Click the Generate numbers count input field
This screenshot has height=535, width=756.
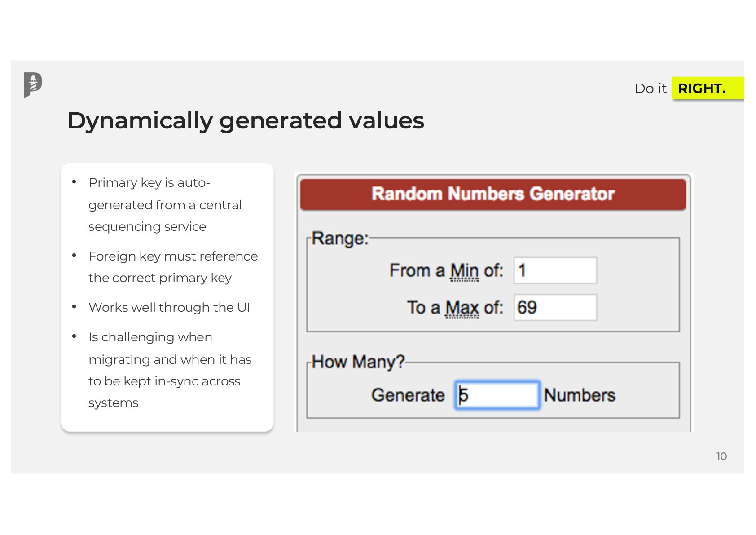point(497,395)
